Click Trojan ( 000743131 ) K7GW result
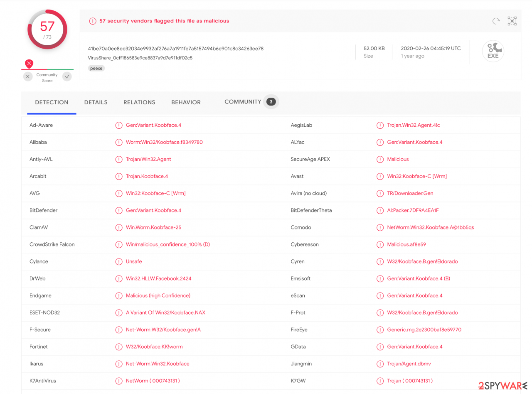 pos(410,381)
